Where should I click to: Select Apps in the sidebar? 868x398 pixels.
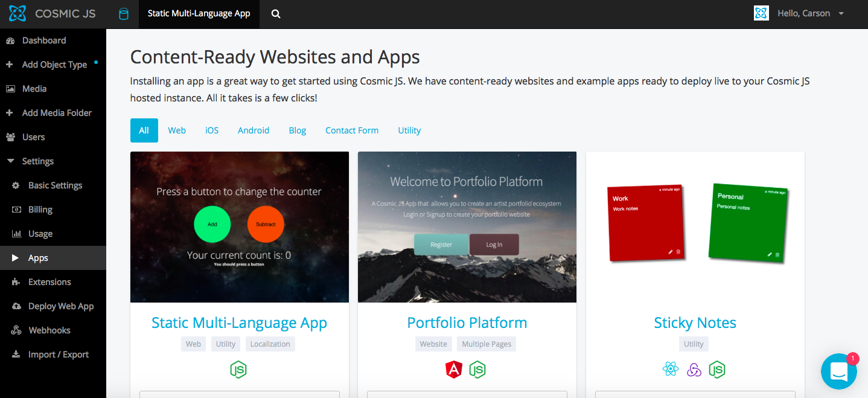pos(38,258)
